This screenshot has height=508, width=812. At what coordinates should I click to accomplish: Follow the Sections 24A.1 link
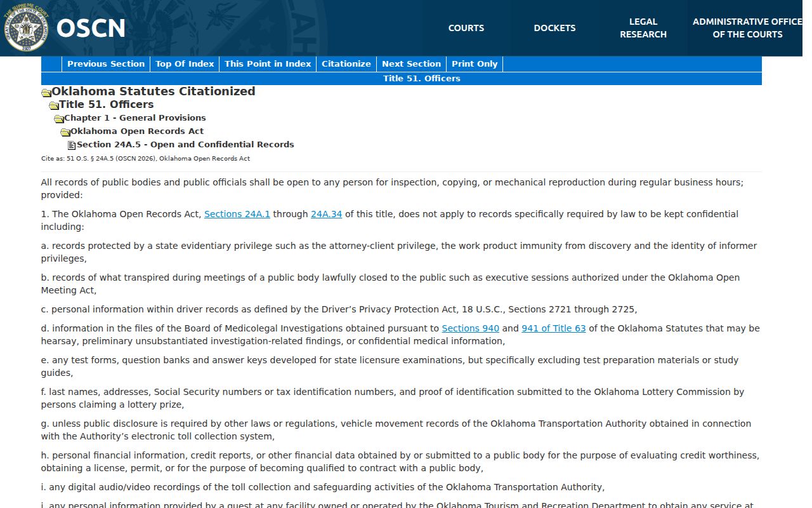click(x=237, y=214)
